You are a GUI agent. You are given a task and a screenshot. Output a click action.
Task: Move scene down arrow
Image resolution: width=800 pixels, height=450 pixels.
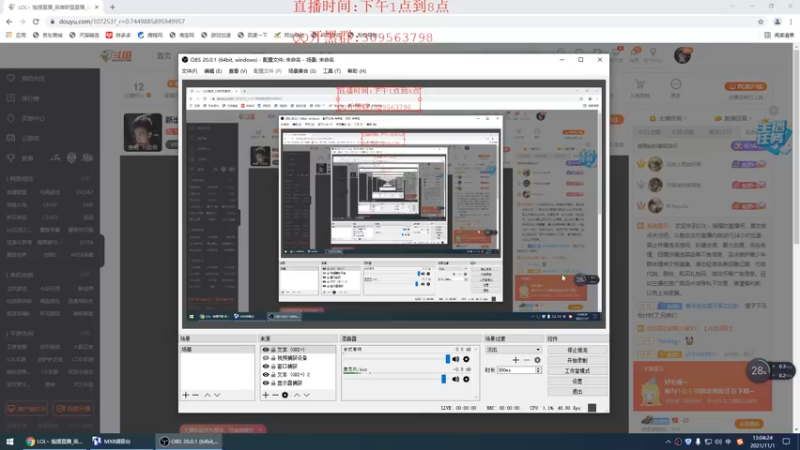217,395
